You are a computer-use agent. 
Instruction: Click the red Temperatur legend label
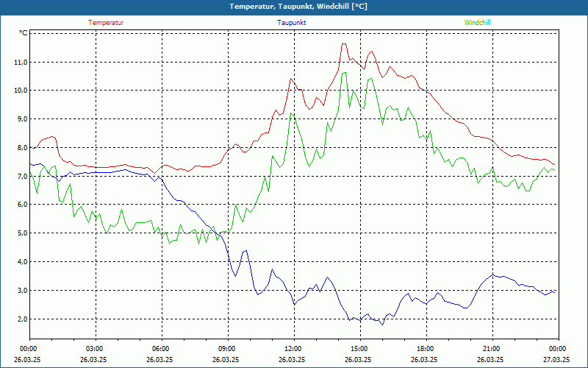click(x=106, y=23)
